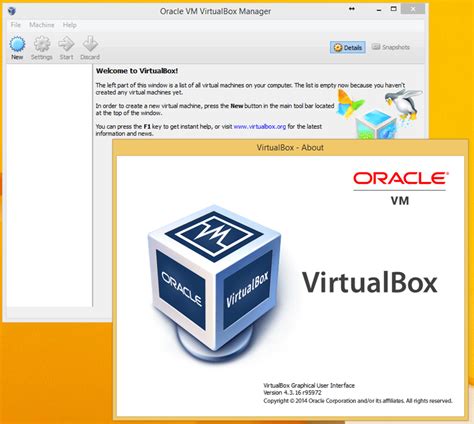The width and height of the screenshot is (474, 424).
Task: Open the Machine menu
Action: (x=42, y=25)
